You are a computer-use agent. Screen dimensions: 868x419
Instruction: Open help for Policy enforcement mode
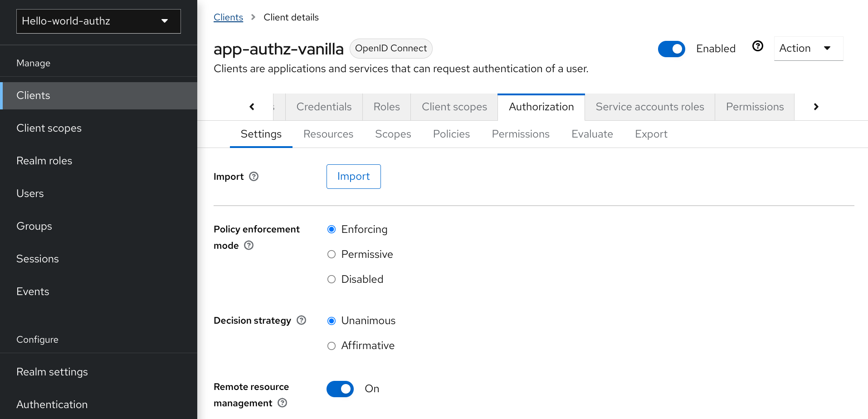click(249, 245)
